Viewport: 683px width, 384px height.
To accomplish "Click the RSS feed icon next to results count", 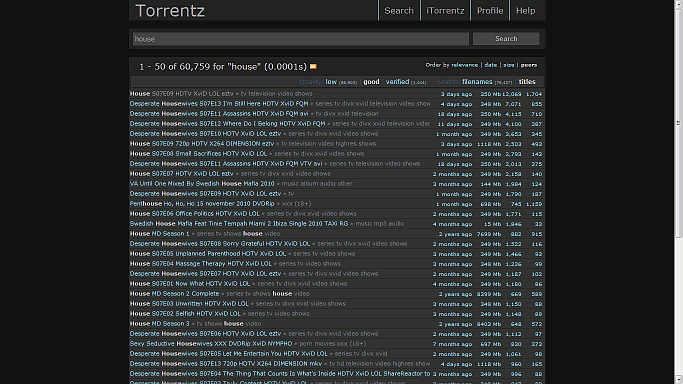I will (313, 67).
